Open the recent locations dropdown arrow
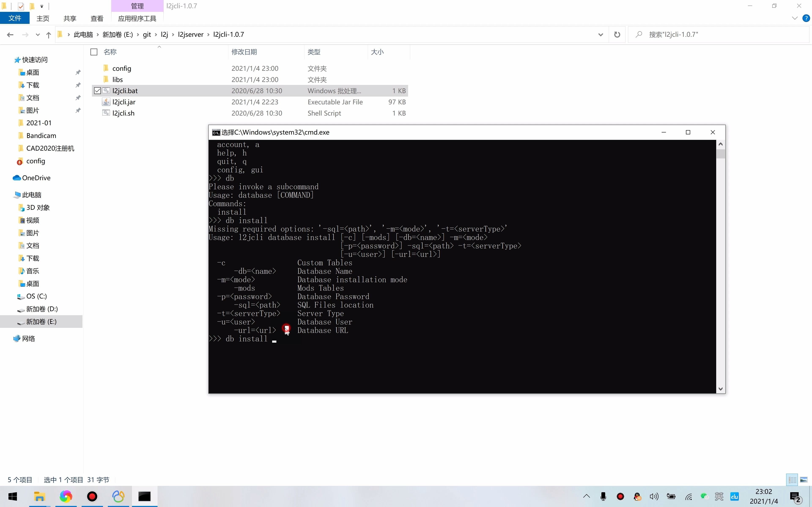Viewport: 812px width, 507px height. (x=38, y=34)
